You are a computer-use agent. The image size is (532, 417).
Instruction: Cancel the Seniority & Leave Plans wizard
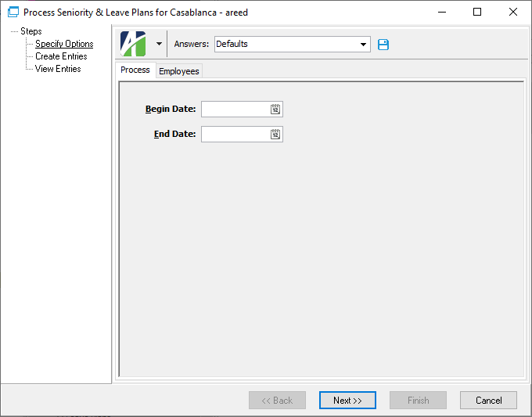(x=488, y=401)
